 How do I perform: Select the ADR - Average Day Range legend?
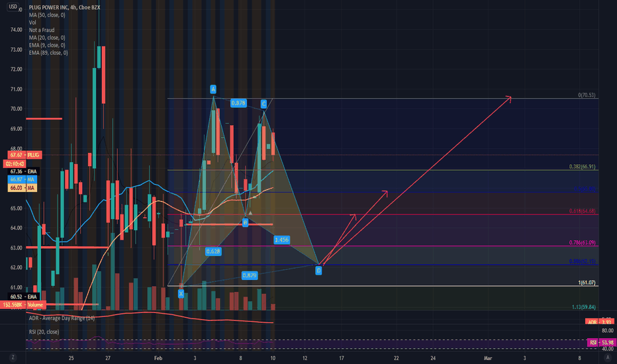click(62, 318)
